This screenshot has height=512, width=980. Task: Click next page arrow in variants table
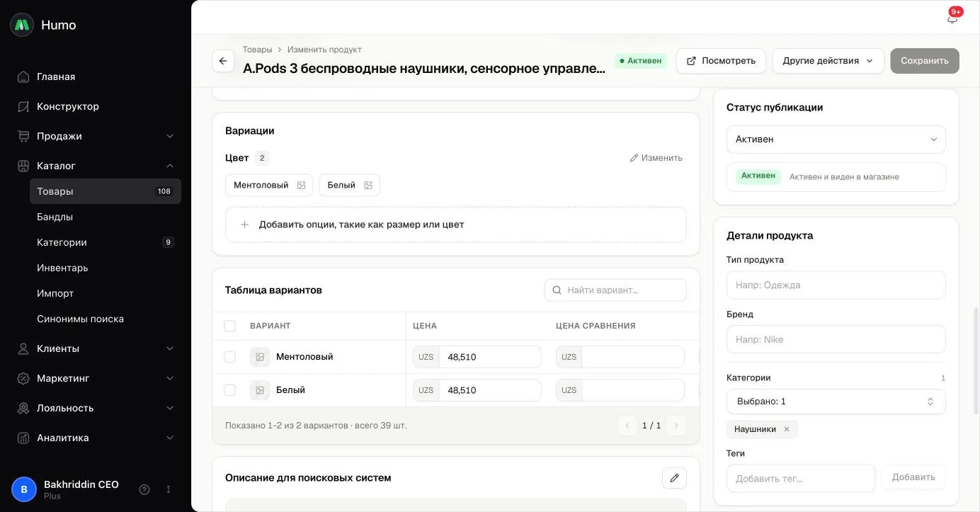(676, 426)
